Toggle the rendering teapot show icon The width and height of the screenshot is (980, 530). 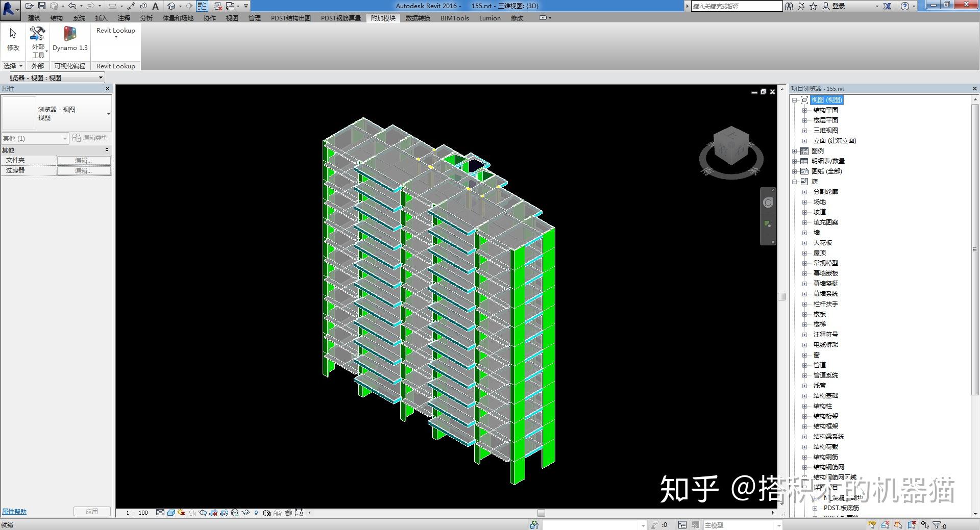point(203,513)
